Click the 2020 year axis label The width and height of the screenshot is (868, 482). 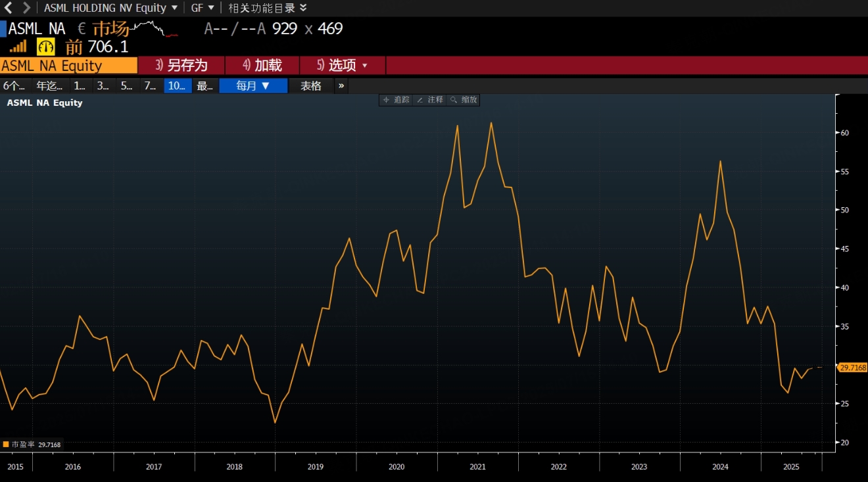[x=397, y=466]
